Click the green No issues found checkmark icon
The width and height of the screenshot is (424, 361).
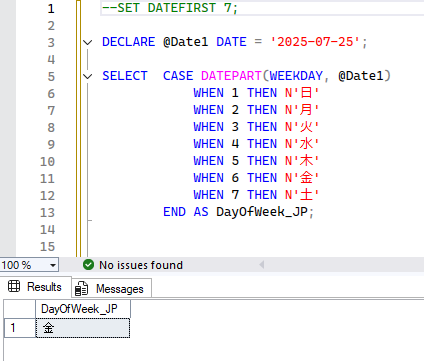point(88,265)
